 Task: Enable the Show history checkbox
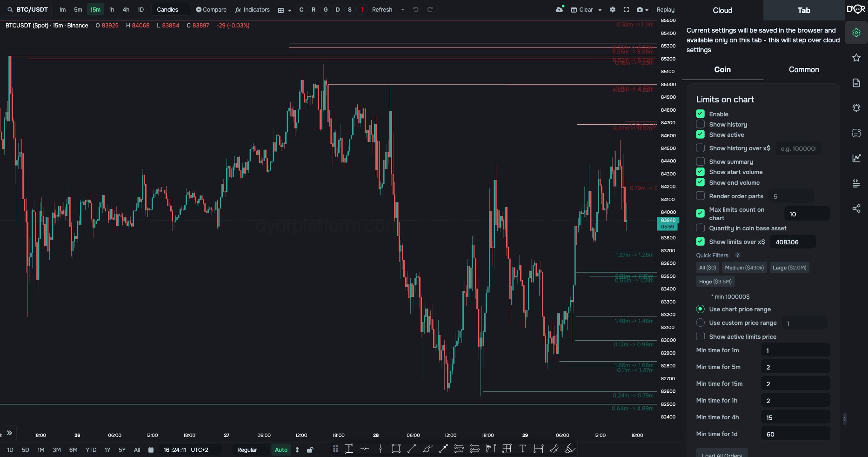700,124
